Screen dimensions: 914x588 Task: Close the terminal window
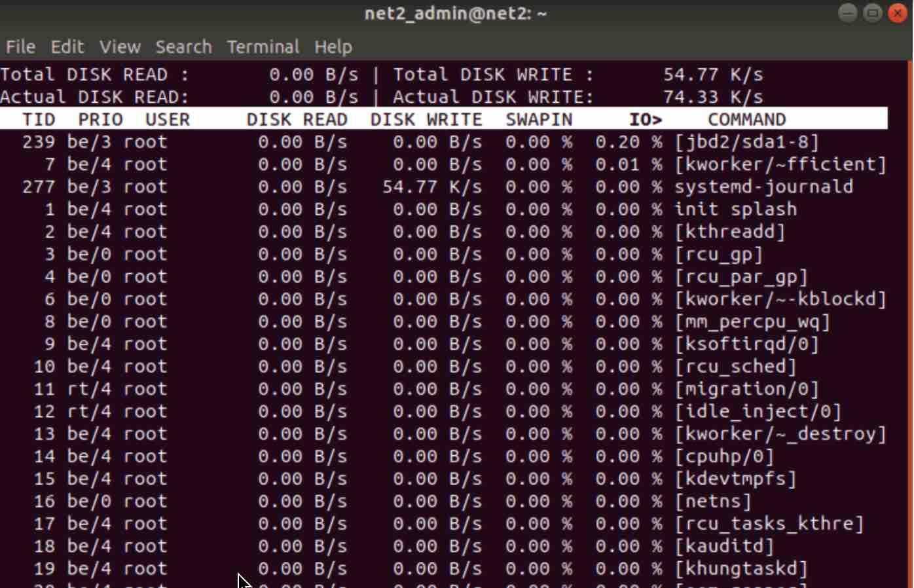897,13
